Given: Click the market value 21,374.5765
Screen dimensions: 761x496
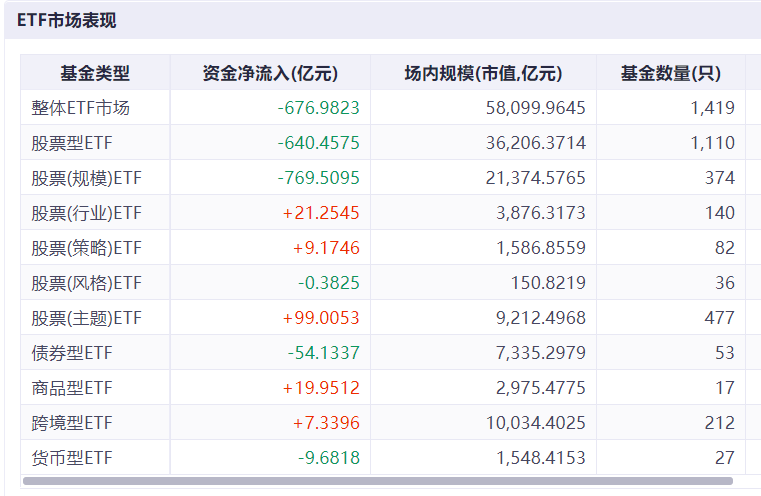Looking at the screenshot, I should tap(536, 178).
